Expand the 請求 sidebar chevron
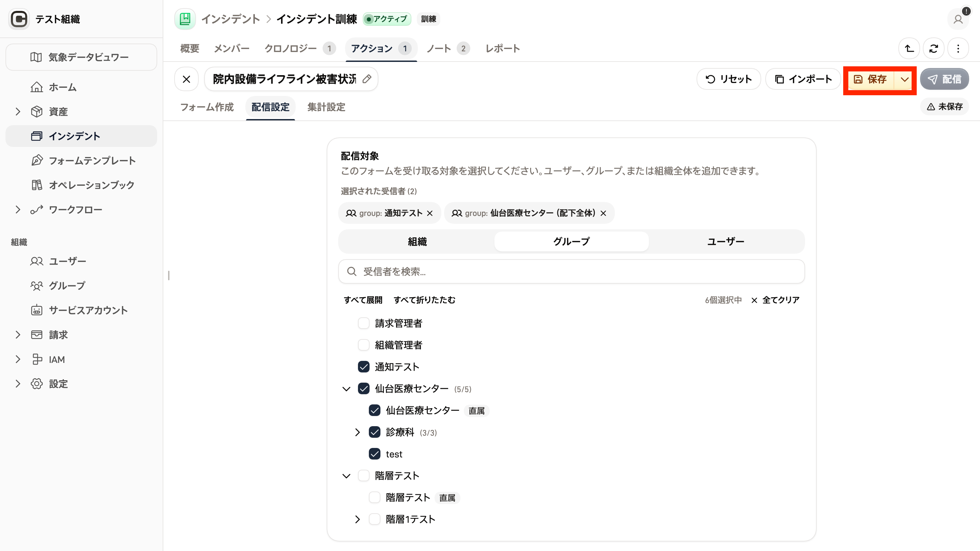Viewport: 980px width, 551px height. [17, 335]
